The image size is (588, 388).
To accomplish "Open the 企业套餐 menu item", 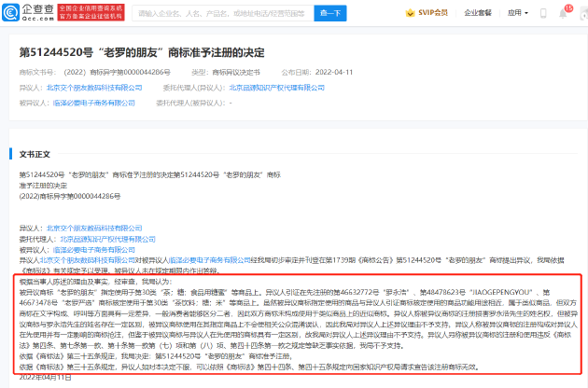I will pyautogui.click(x=477, y=13).
